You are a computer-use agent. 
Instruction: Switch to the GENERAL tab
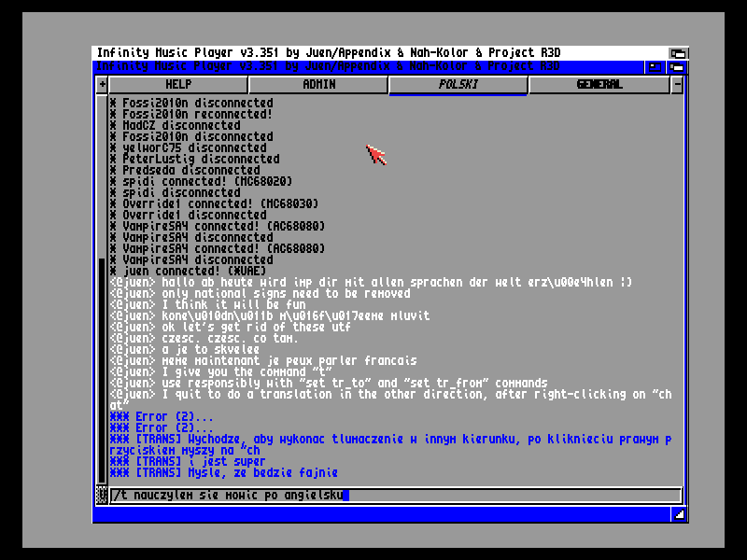coord(599,85)
